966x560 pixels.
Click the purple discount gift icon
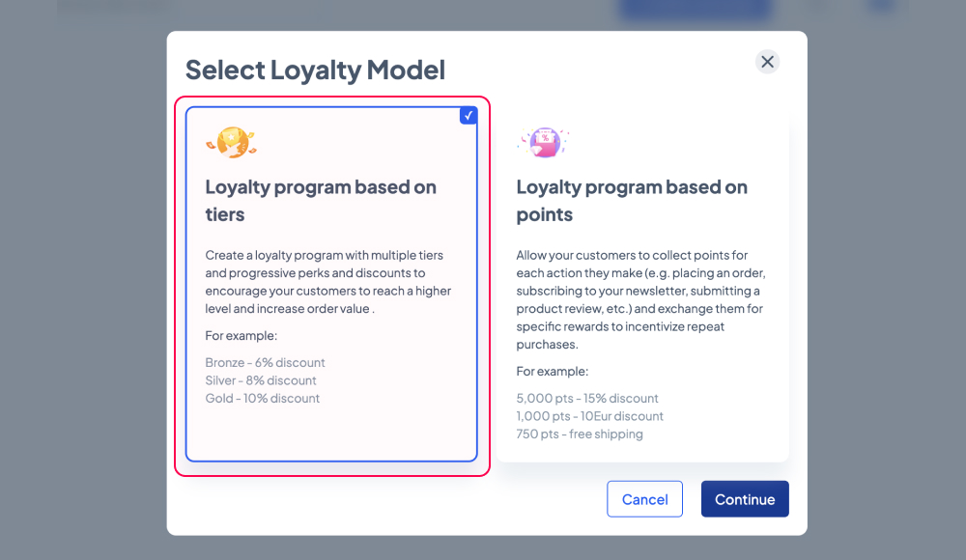pos(543,142)
